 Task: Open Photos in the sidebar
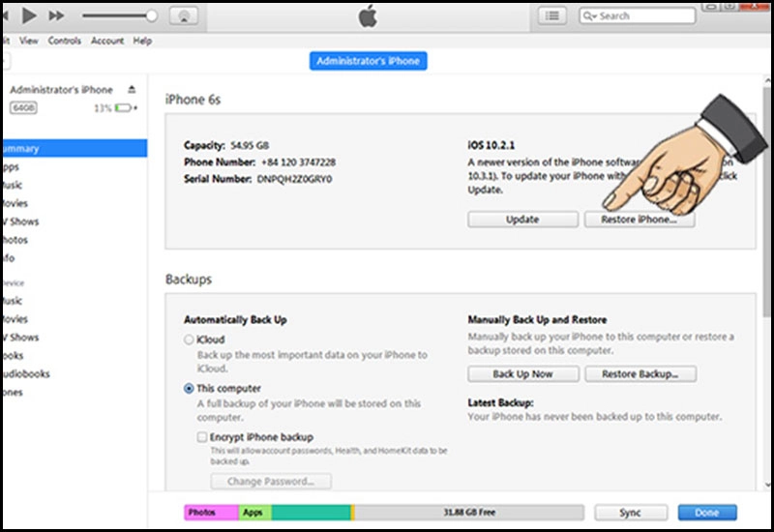(15, 240)
